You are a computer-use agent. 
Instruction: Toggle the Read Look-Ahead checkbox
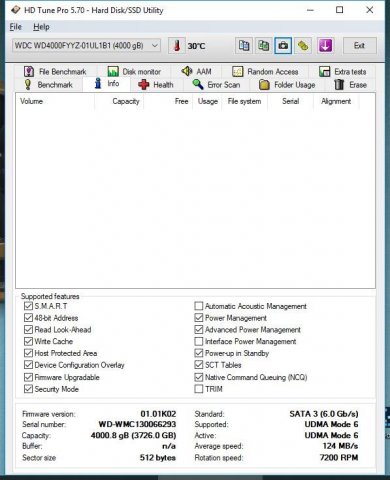coord(28,330)
